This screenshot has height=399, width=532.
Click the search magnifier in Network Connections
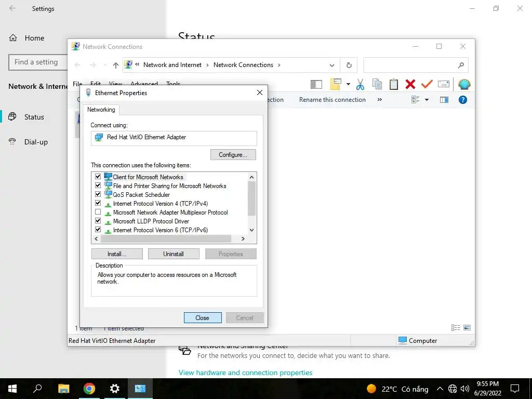[461, 65]
